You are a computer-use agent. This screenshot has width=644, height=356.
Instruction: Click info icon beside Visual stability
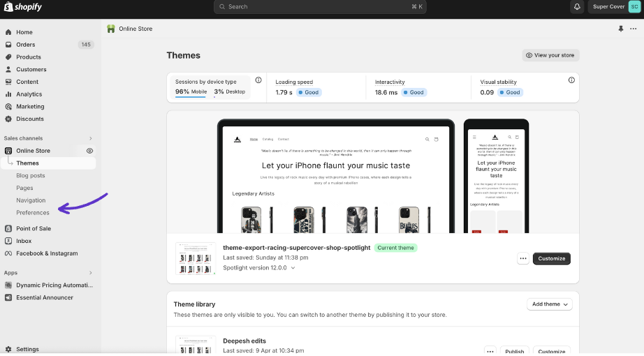pyautogui.click(x=571, y=80)
